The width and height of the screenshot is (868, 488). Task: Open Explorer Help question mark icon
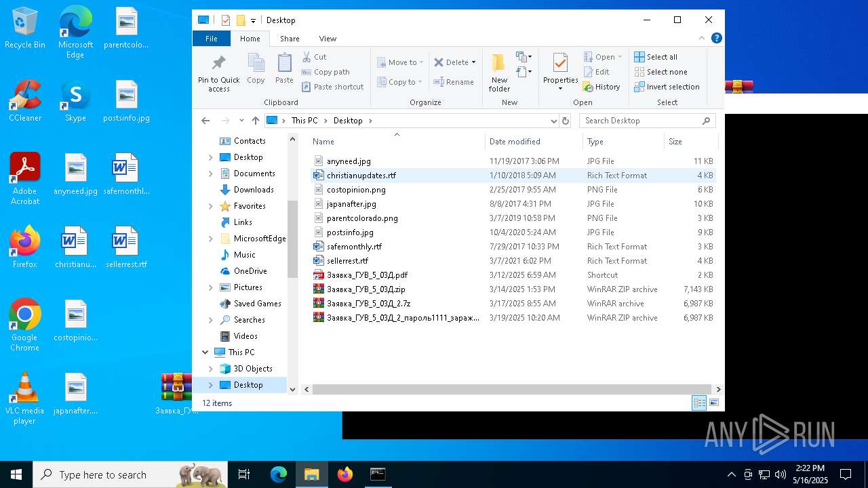point(716,39)
